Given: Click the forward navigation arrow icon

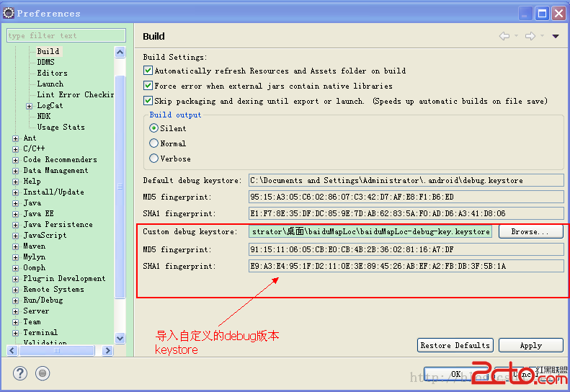Looking at the screenshot, I should [530, 36].
